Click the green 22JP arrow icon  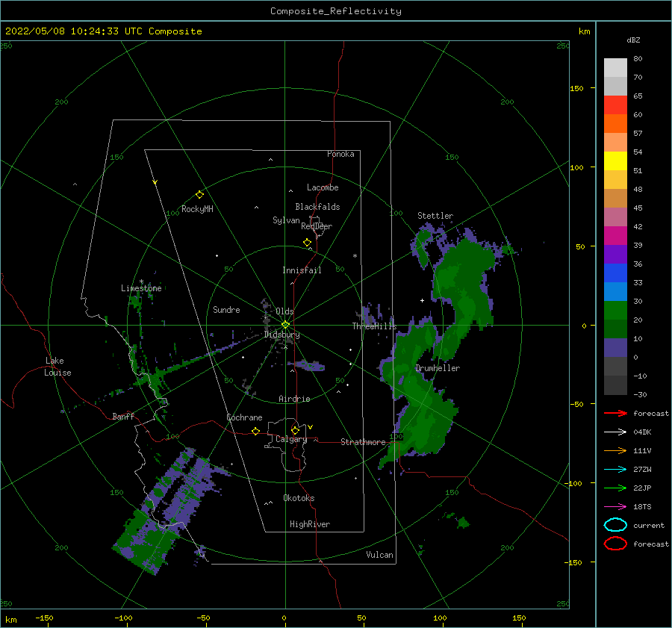pos(615,488)
